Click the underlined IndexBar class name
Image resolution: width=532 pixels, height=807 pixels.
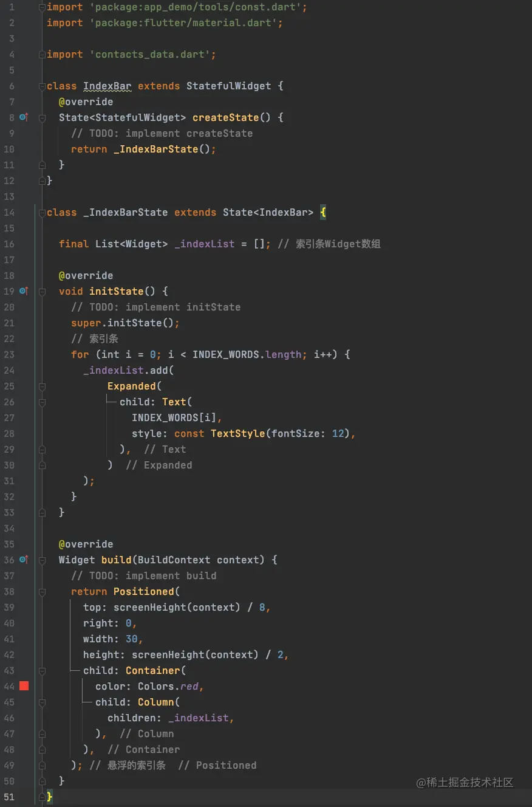tap(107, 86)
